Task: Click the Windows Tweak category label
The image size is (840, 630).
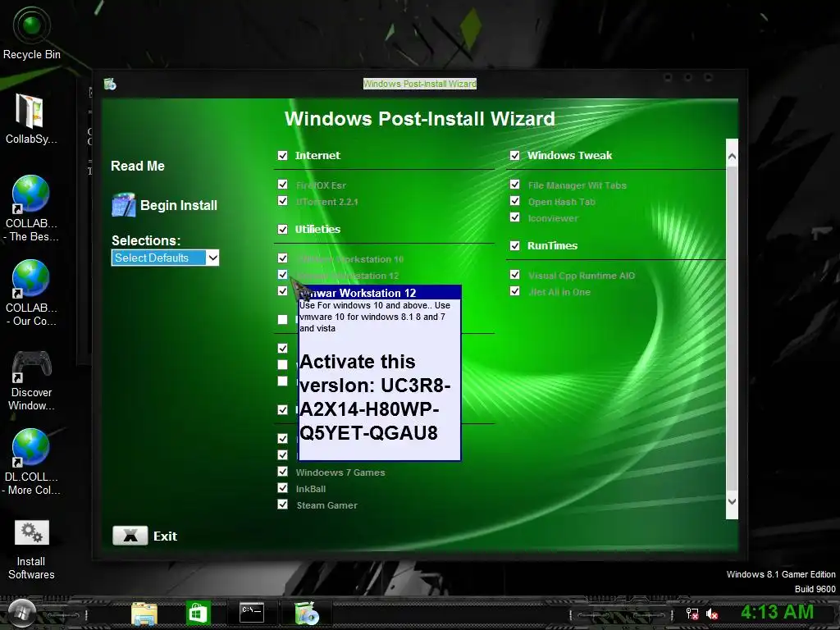Action: [x=569, y=155]
